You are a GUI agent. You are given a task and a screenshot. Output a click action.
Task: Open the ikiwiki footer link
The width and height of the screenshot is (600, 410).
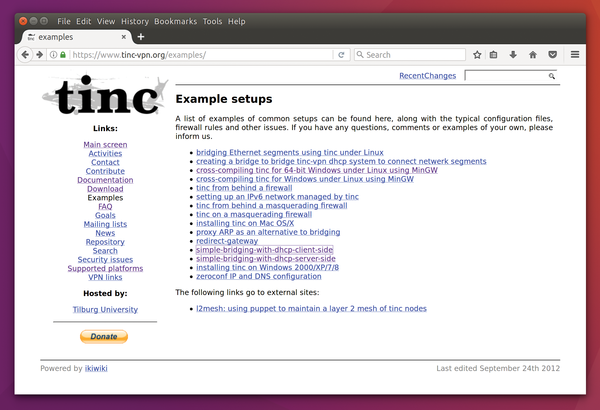coord(96,368)
